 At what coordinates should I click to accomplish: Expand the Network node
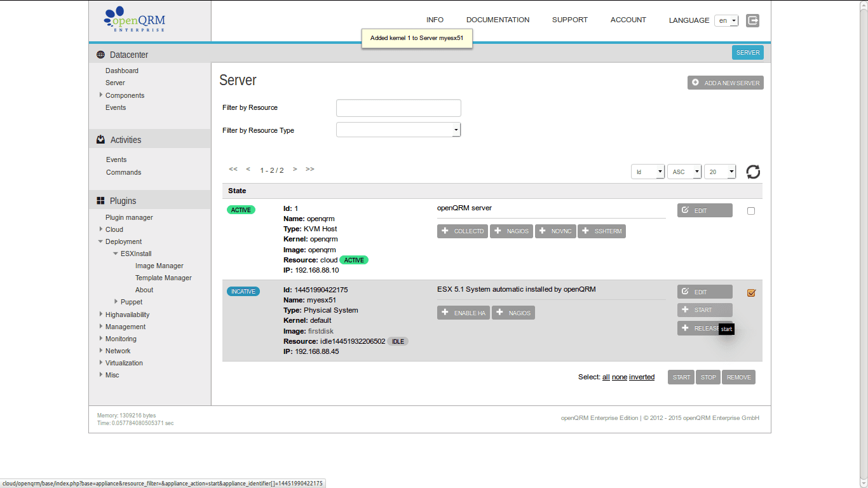pyautogui.click(x=101, y=350)
